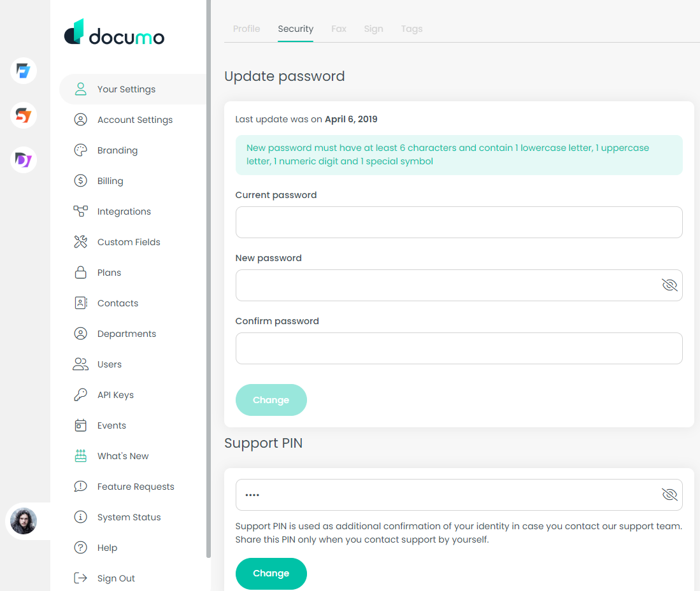Open the purple D app icon

click(x=24, y=160)
